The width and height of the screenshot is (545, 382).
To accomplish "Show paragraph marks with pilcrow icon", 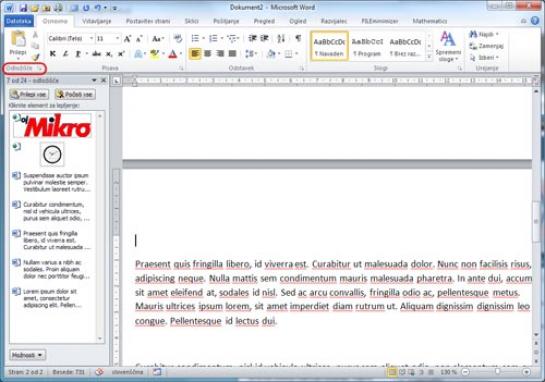I will (x=298, y=38).
